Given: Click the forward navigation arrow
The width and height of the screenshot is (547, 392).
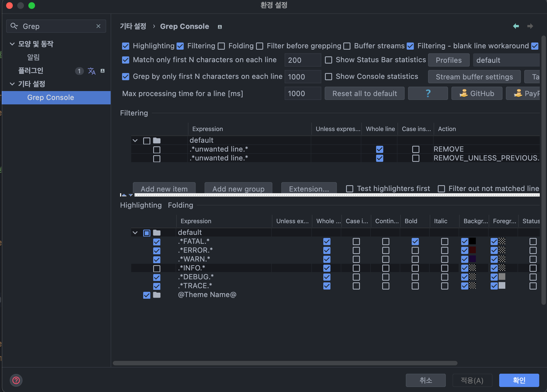Looking at the screenshot, I should 530,26.
